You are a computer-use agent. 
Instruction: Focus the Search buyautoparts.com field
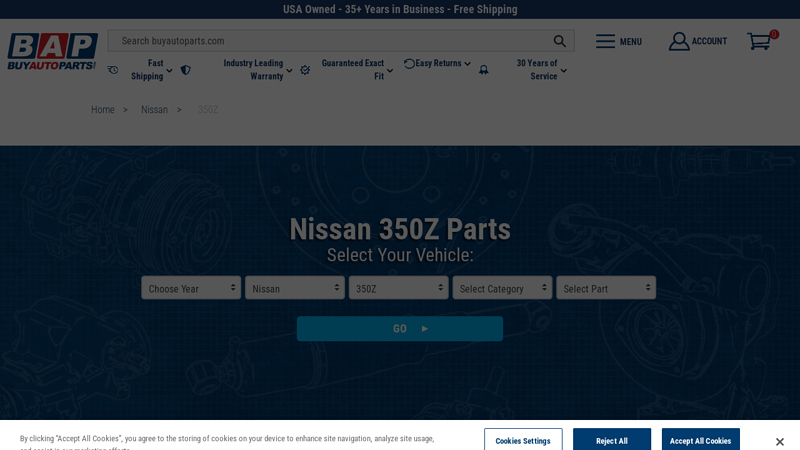(x=341, y=41)
